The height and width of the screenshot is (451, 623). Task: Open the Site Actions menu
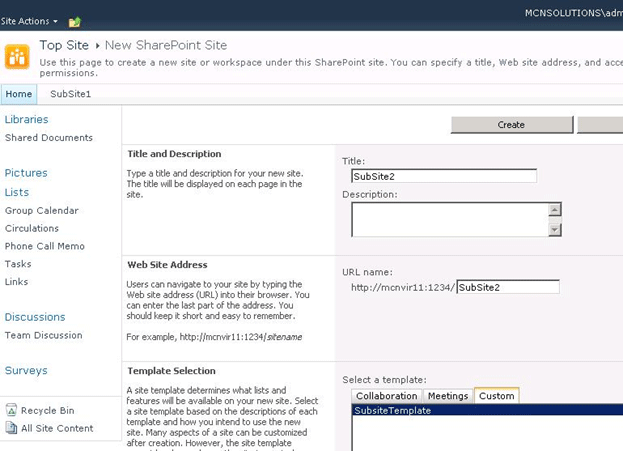[x=29, y=21]
